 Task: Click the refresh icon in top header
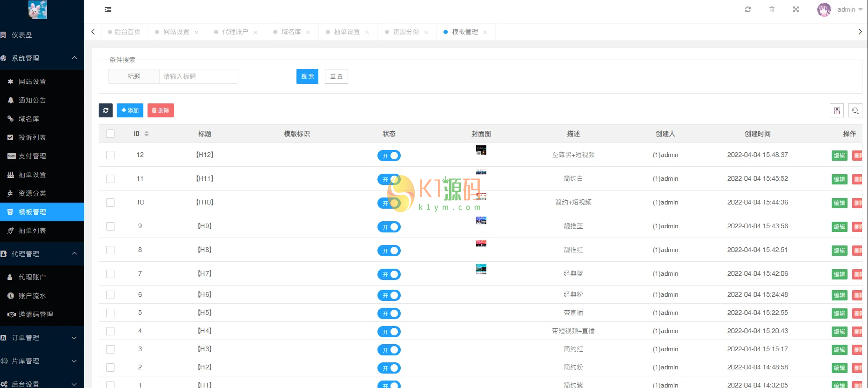pyautogui.click(x=748, y=9)
